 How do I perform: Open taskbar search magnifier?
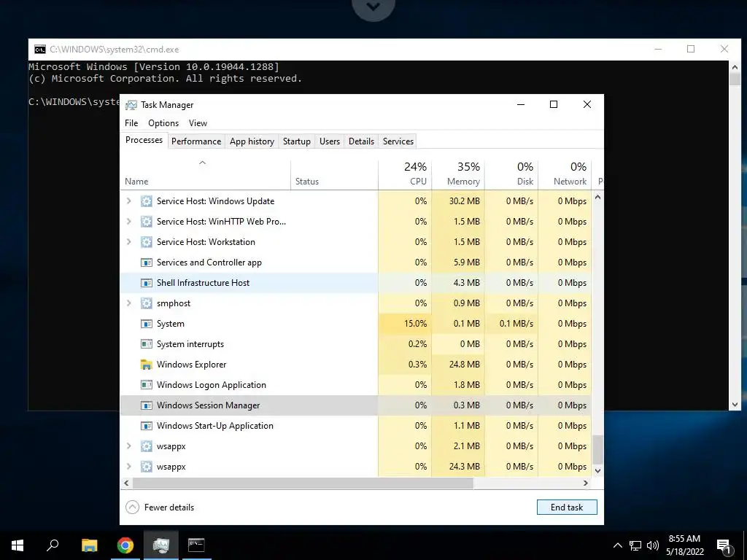[x=53, y=545]
